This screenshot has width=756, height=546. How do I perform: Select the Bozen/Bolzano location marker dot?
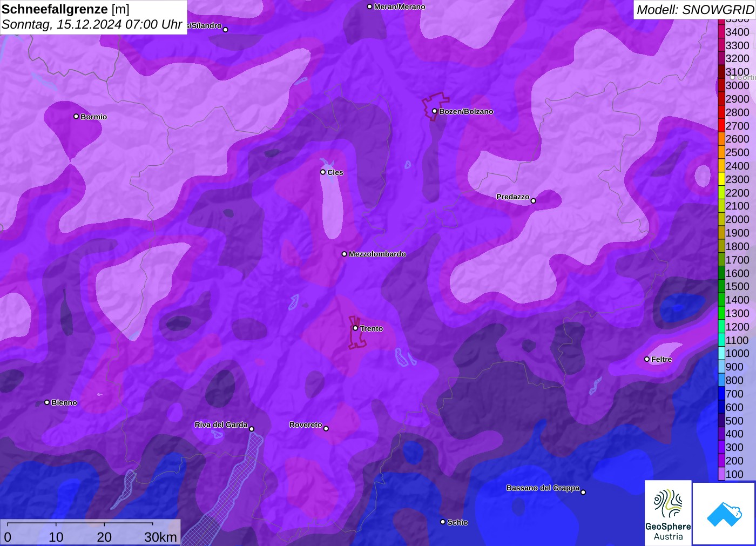435,111
